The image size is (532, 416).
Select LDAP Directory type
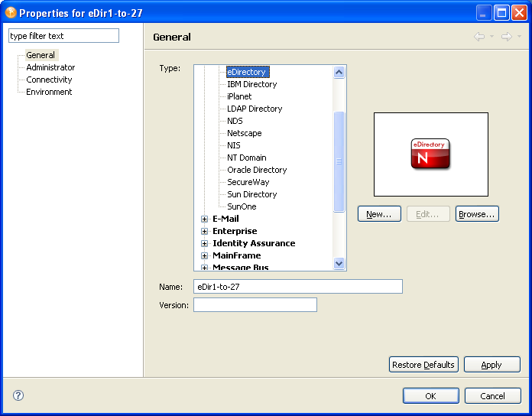(x=255, y=109)
